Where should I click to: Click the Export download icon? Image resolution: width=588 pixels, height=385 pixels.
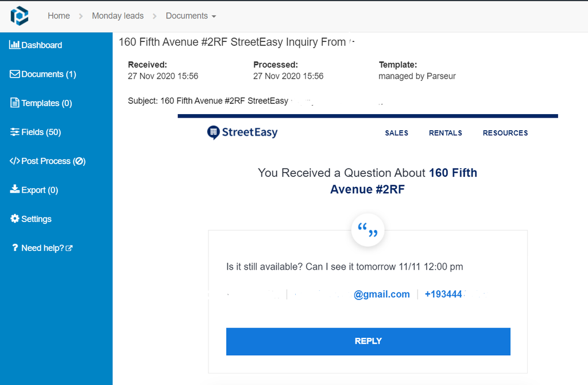pos(15,190)
